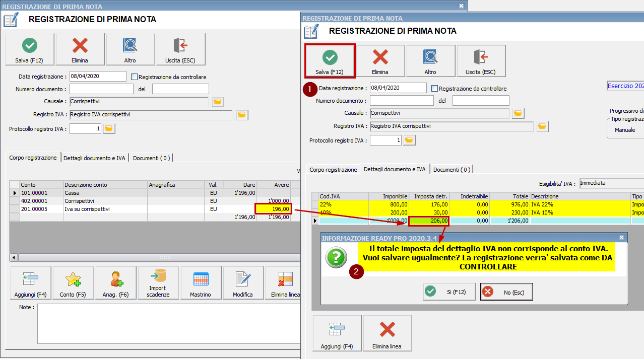This screenshot has width=644, height=359.
Task: Click the Anag. (F6) button
Action: 116,283
